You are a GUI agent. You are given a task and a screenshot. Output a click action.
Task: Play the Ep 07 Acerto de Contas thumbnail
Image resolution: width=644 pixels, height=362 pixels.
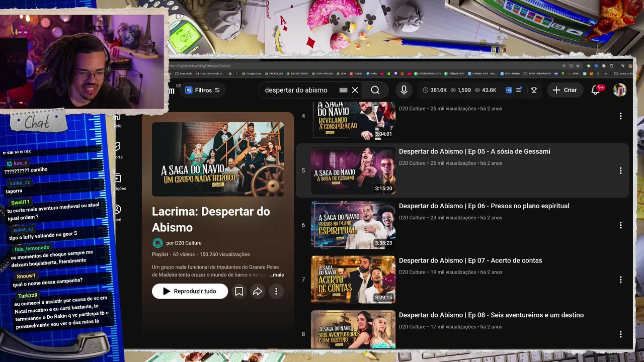[353, 280]
